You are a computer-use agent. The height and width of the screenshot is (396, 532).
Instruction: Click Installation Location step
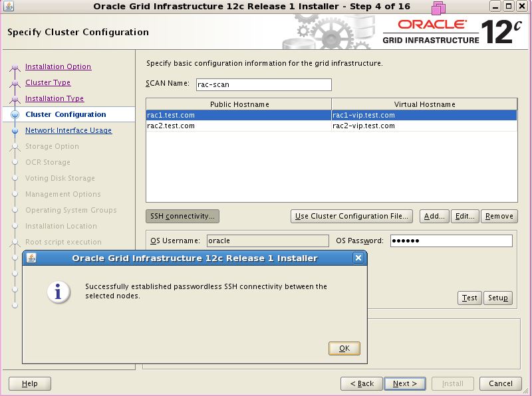click(x=61, y=226)
